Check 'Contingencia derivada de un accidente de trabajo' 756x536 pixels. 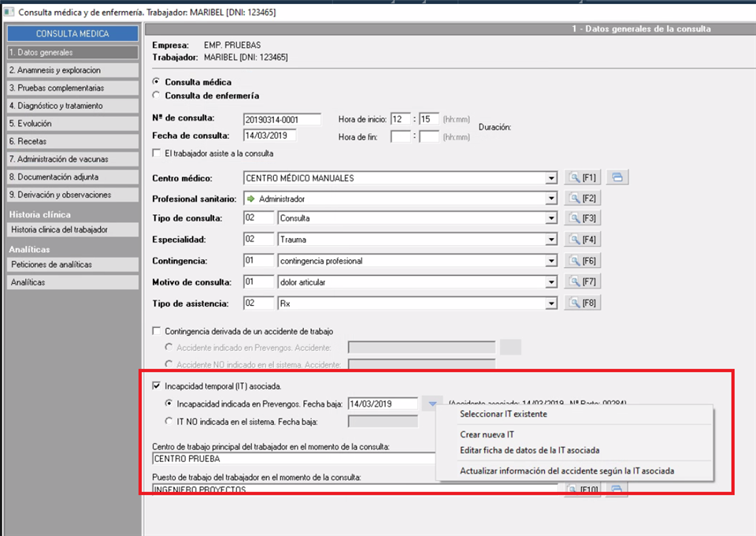tap(157, 332)
